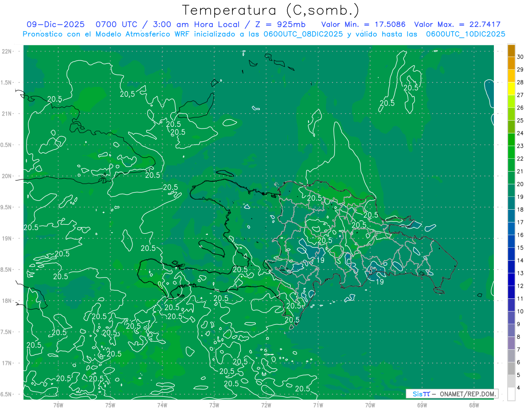The height and width of the screenshot is (411, 532).
Task: Click the 76W longitude axis label
Action: pos(58,405)
